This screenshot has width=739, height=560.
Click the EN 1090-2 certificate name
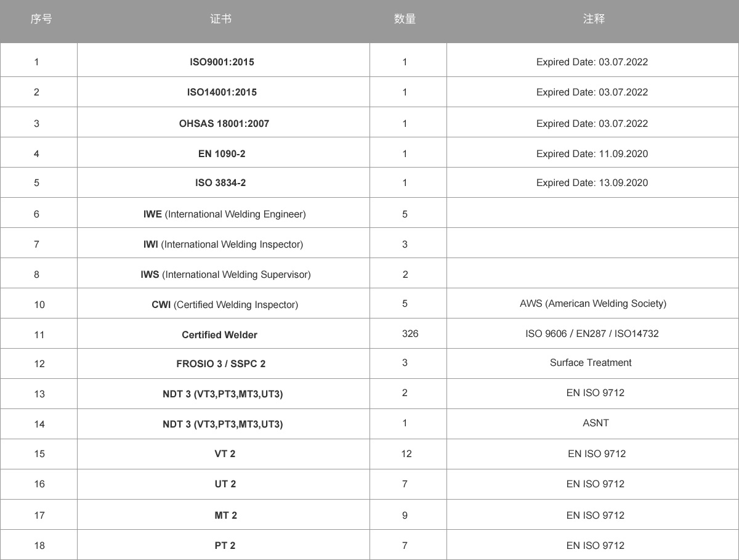point(222,153)
